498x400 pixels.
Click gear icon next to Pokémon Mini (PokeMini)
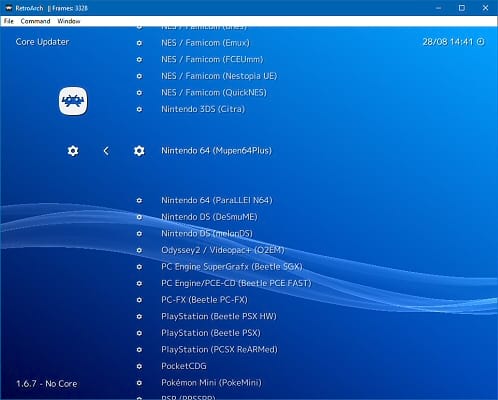tap(139, 383)
